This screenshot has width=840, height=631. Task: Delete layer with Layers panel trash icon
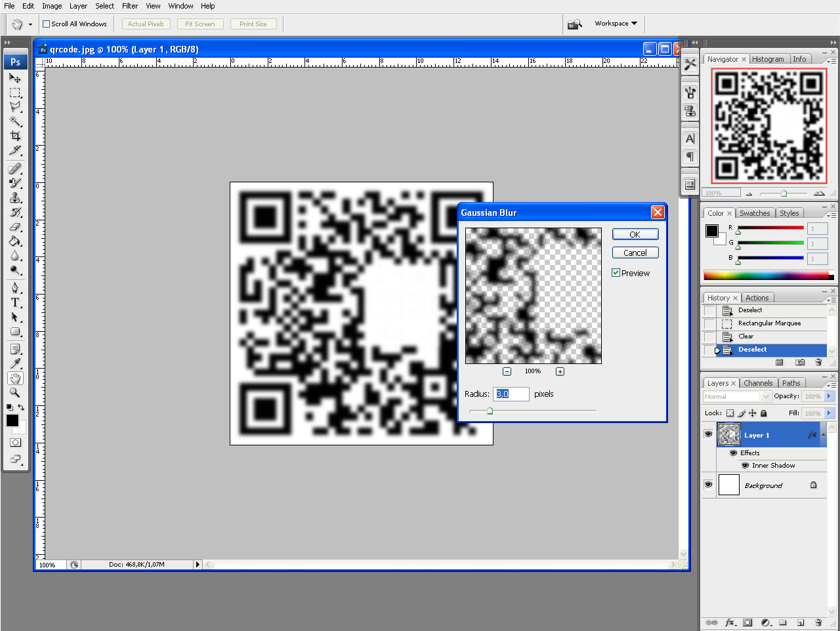pos(818,622)
